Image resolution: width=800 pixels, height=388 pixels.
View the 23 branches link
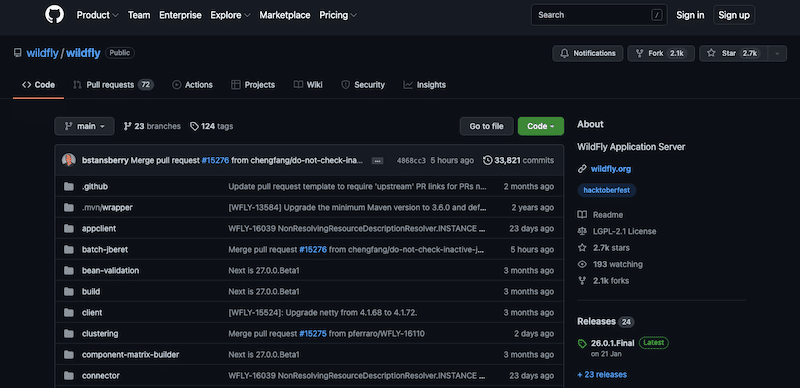[x=152, y=126]
